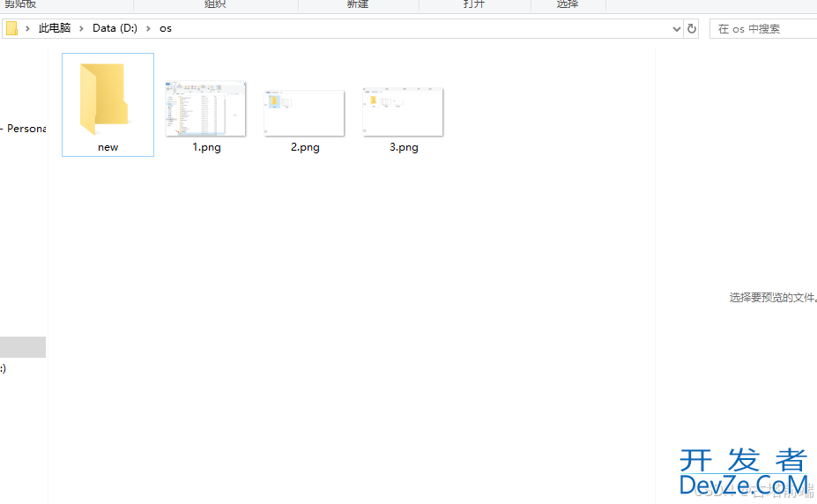
Task: Click the folder icon in address bar
Action: click(12, 28)
